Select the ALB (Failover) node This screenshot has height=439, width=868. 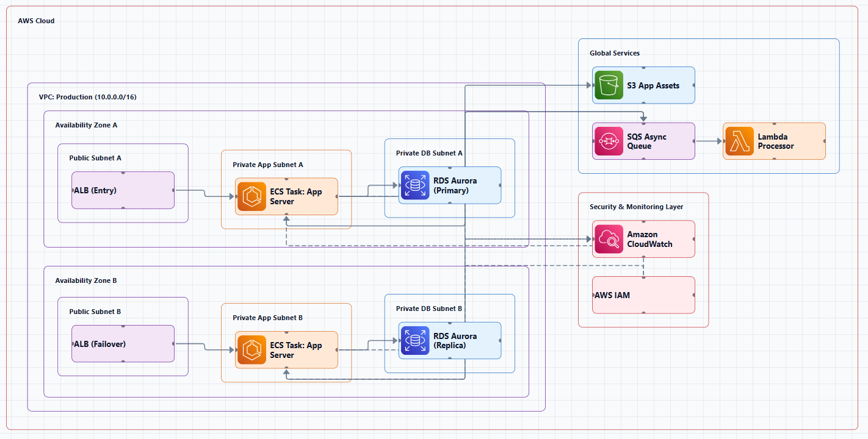coord(123,344)
